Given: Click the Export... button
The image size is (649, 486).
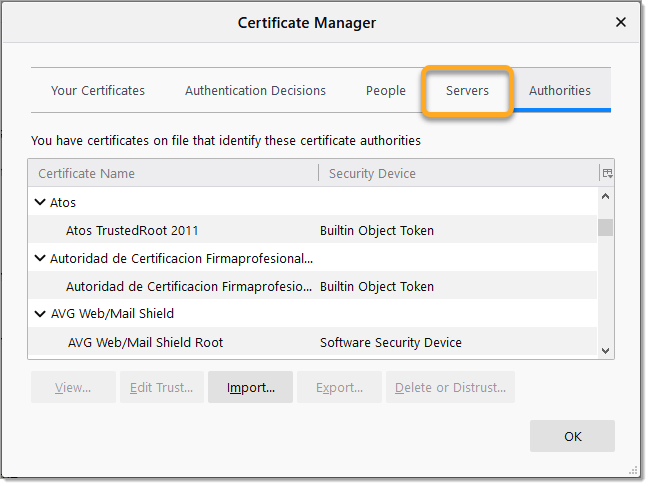Looking at the screenshot, I should coord(339,387).
